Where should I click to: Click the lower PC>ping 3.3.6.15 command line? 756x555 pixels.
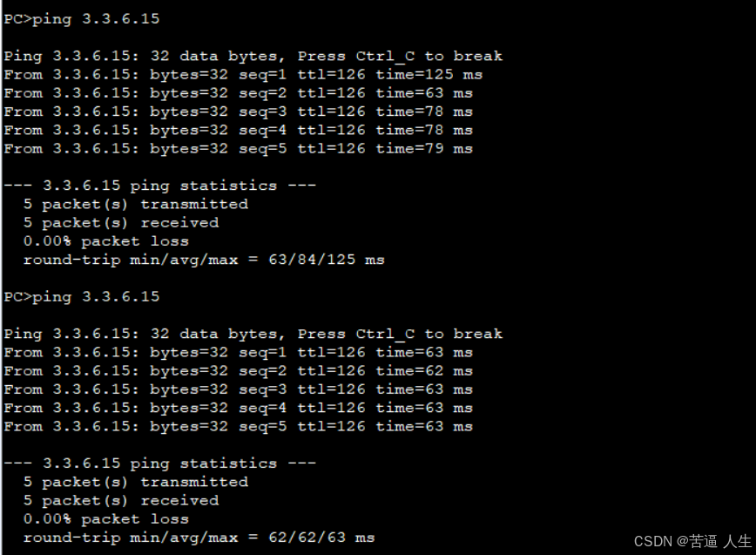pyautogui.click(x=82, y=297)
